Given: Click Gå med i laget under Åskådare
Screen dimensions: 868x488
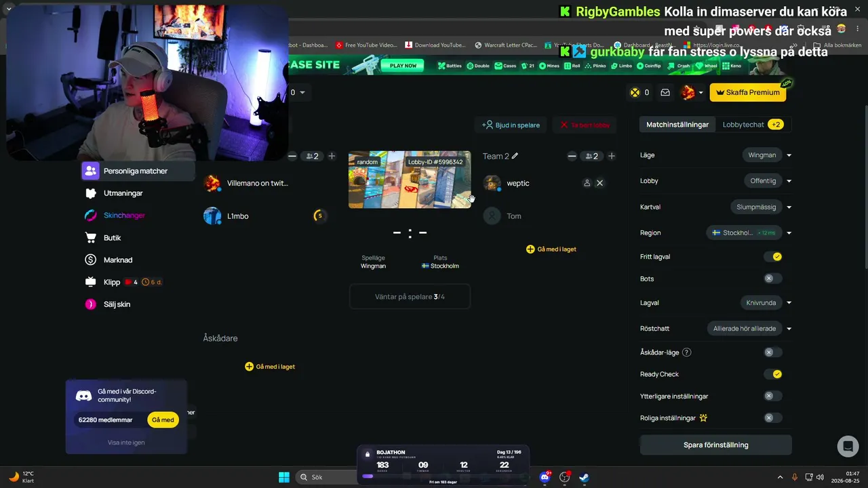Looking at the screenshot, I should [270, 367].
